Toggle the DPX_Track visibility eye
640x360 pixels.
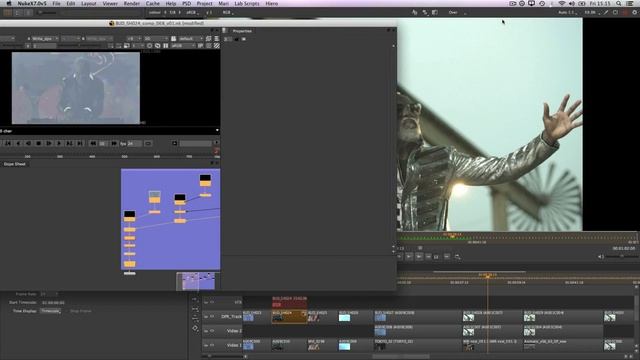[x=212, y=317]
